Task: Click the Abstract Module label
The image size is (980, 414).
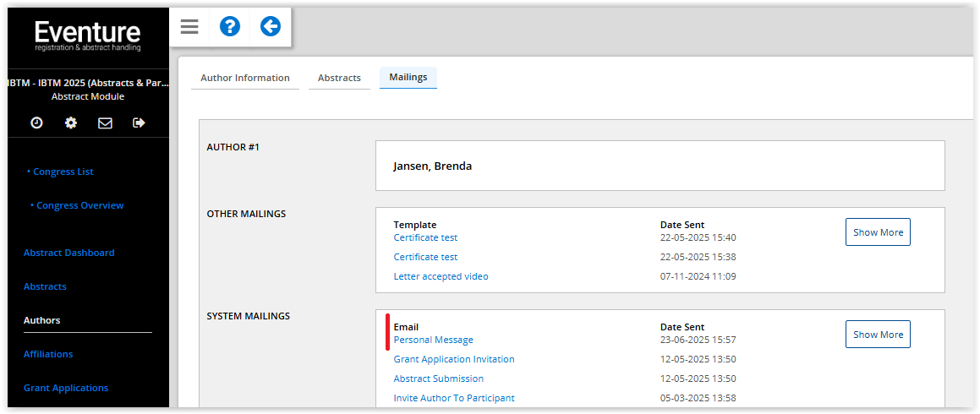Action: click(87, 97)
